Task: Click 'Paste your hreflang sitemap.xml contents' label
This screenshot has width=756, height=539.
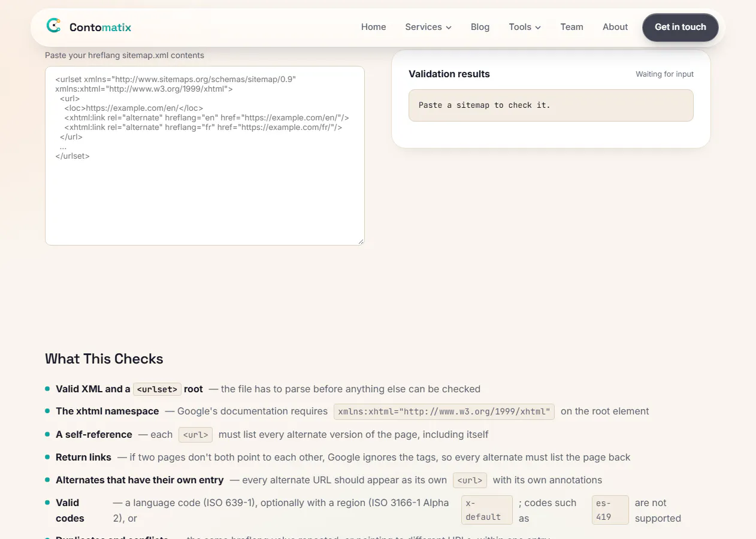Action: 125,55
